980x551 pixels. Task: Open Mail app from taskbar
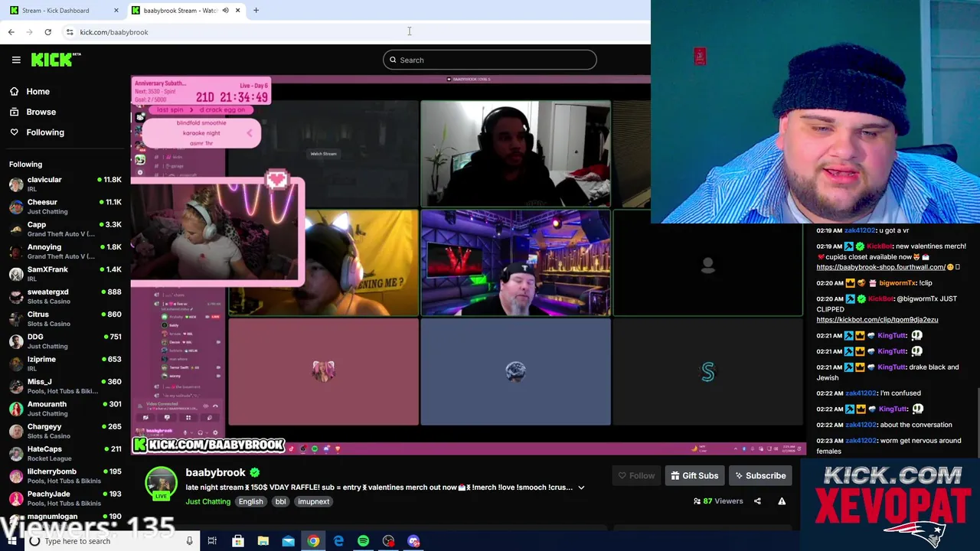tap(288, 541)
